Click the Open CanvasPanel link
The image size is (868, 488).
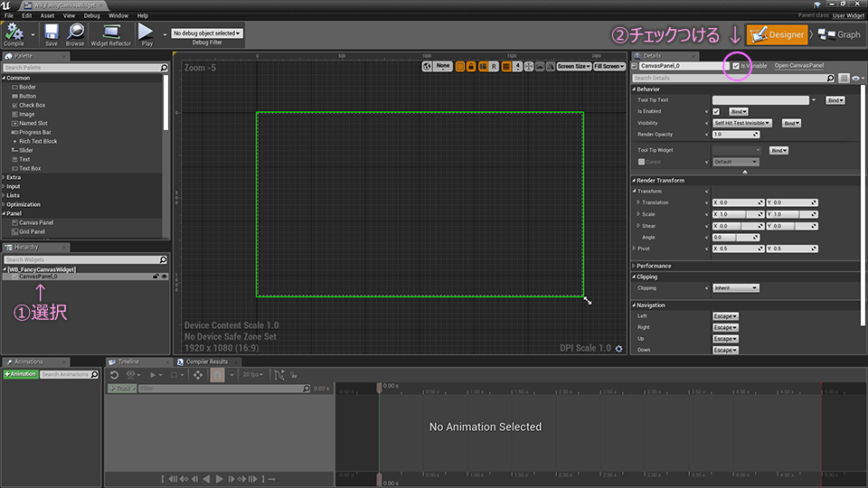(x=798, y=66)
